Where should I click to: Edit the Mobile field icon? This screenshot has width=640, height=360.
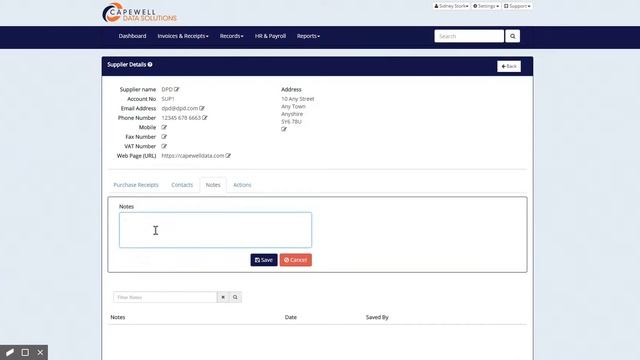click(164, 127)
